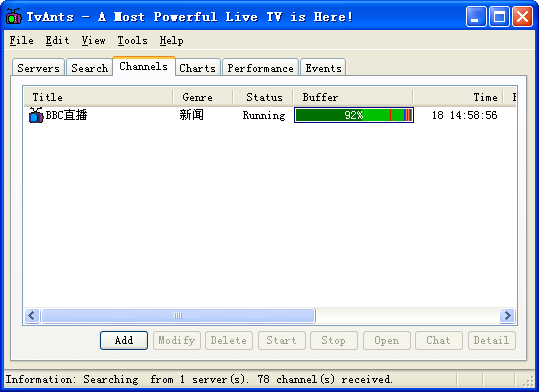Screen dimensions: 539x392
Task: Click the 92% buffer progress bar
Action: (x=354, y=115)
